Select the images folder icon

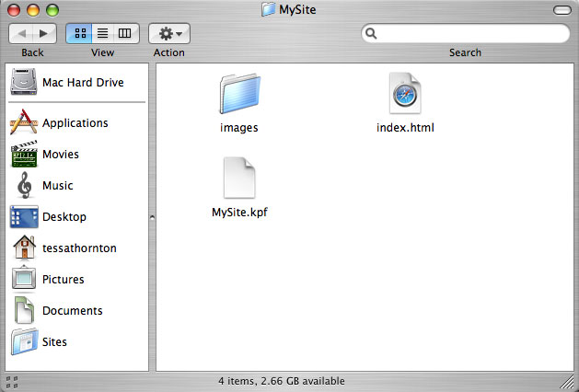click(240, 93)
